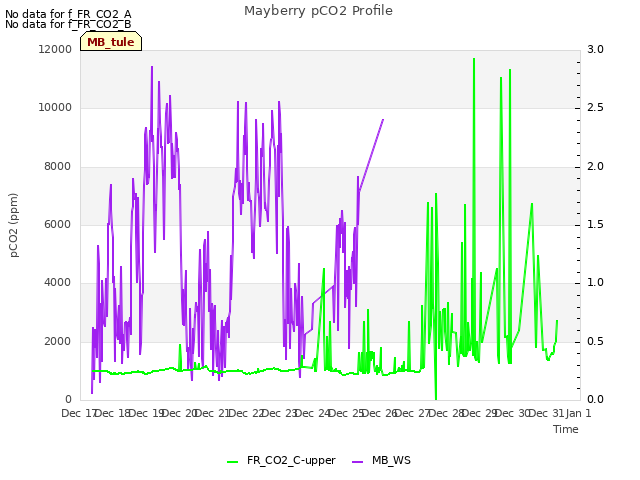Click the 2000 left axis tick label
Screen dimensions: 640x480
[x=57, y=341]
